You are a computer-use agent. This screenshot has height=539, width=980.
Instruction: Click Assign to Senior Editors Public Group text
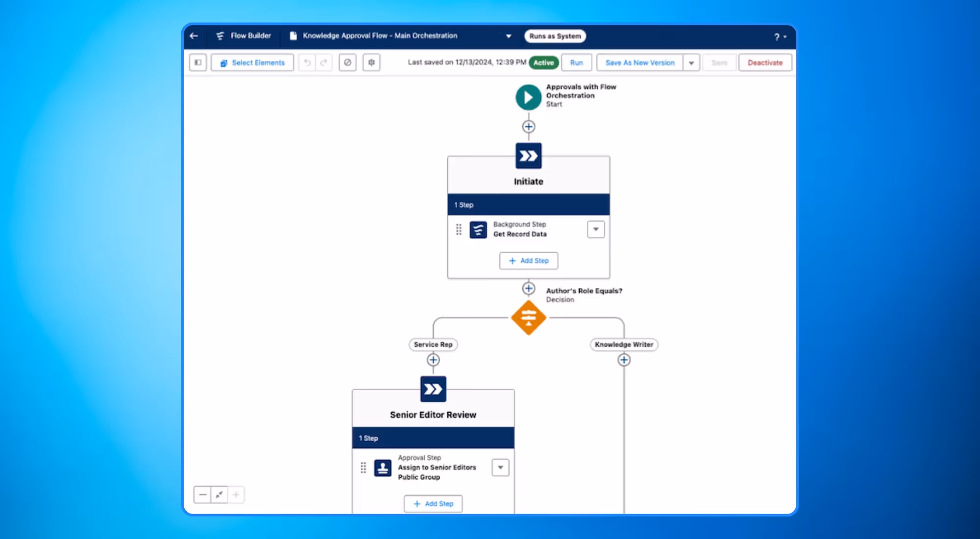[x=437, y=472]
